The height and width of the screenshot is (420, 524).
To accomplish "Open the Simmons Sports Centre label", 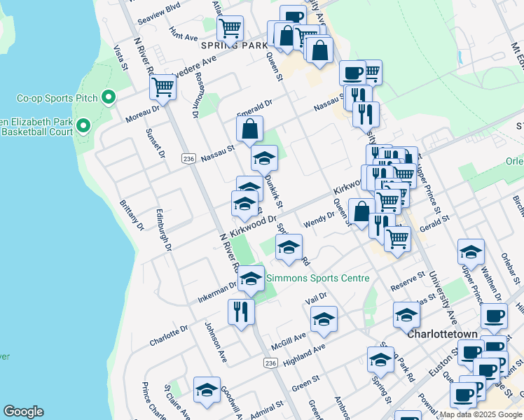I will (318, 278).
